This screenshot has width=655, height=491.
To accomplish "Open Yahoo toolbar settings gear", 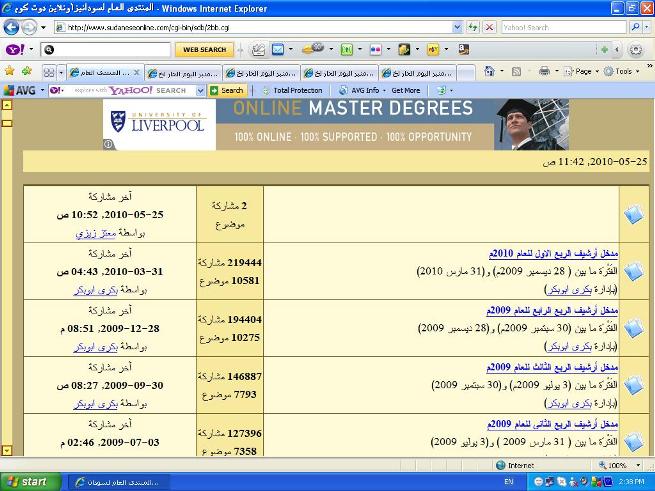I will click(636, 50).
